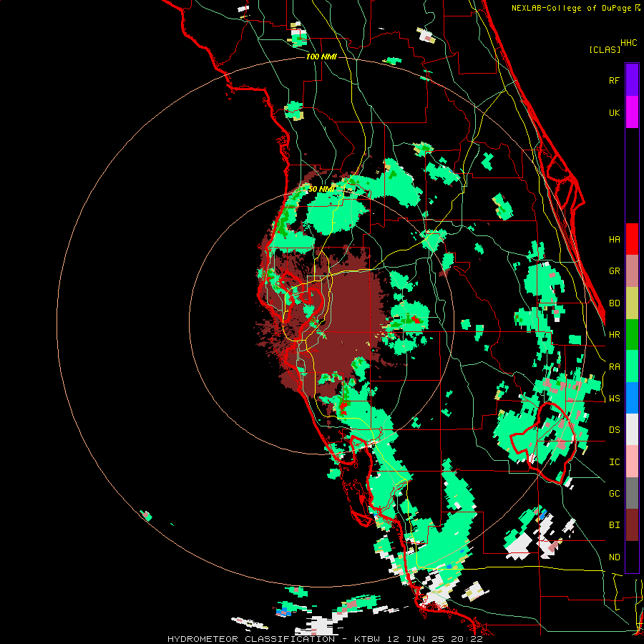Click the gray GC legend color swatch
Viewport: 644px width, 644px height.
632,493
